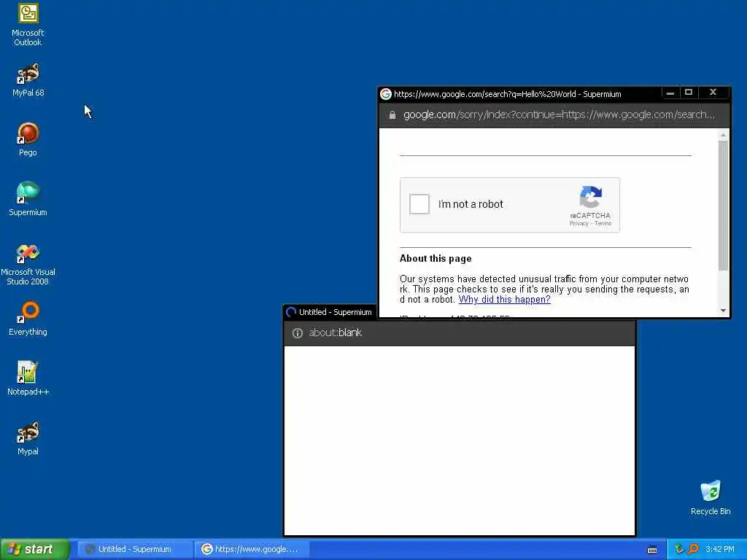Open Microsoft Outlook desktop icon
The width and height of the screenshot is (747, 560).
[28, 25]
